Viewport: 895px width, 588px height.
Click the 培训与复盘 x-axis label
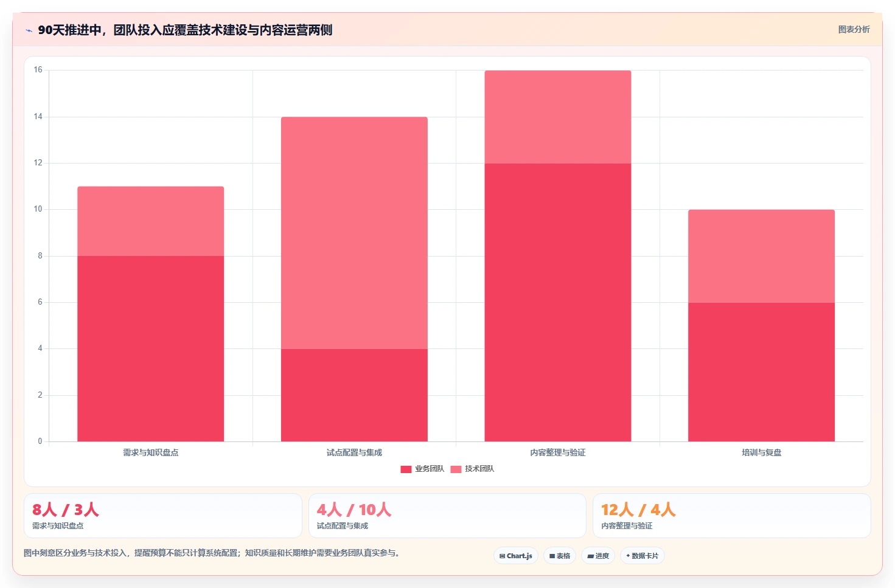click(762, 452)
